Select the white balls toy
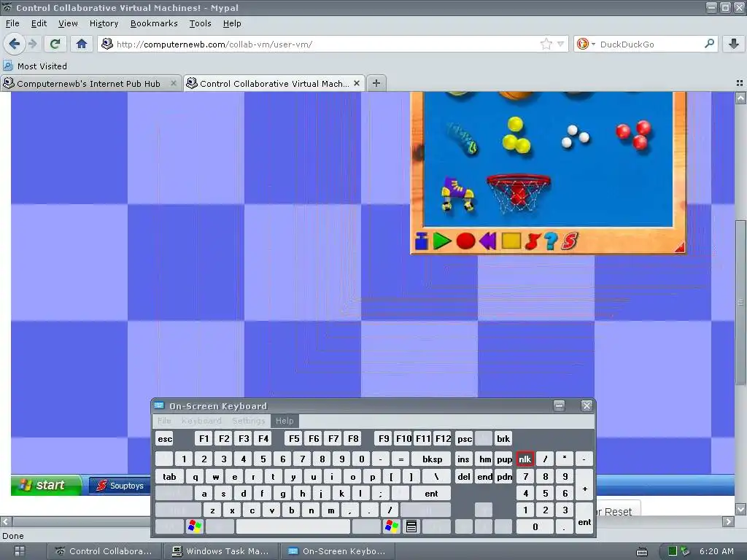The height and width of the screenshot is (560, 747). 575,136
